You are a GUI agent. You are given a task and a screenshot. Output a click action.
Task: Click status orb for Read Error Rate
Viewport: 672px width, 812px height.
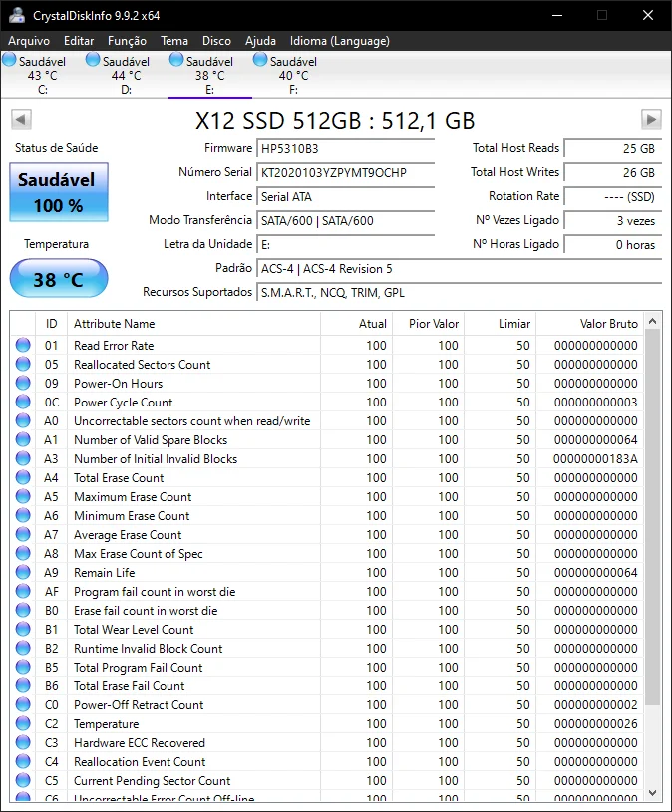[x=23, y=345]
